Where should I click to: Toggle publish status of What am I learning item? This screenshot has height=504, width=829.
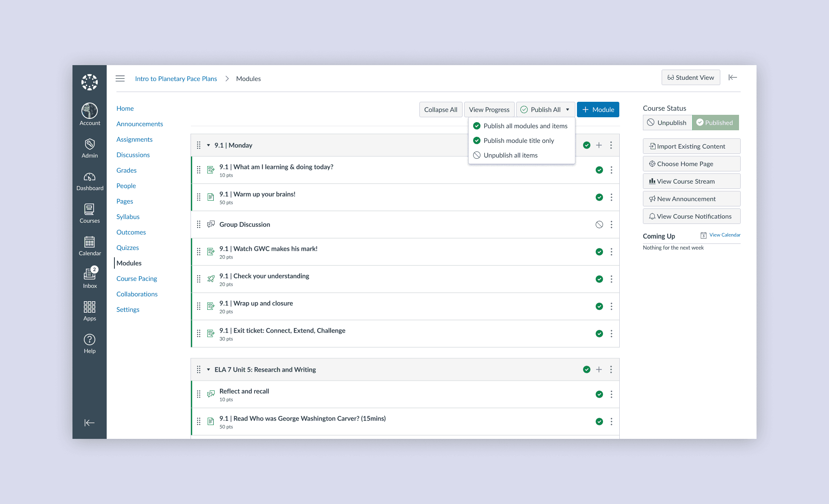click(599, 170)
